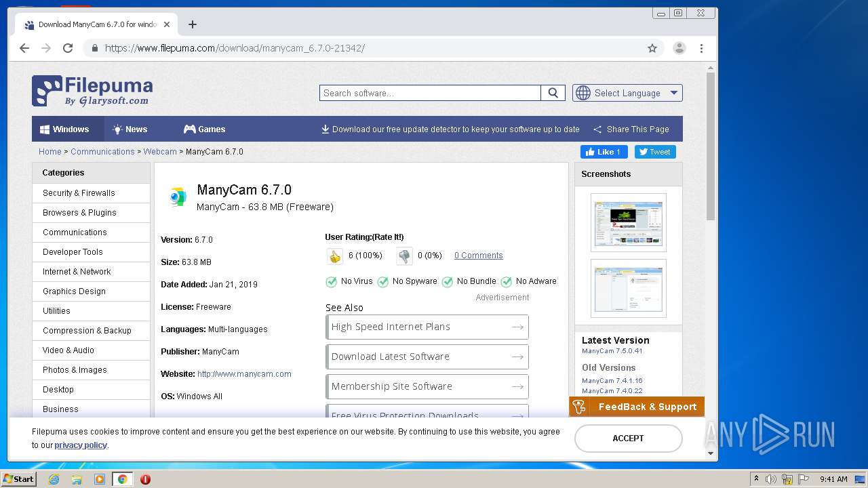Open the Chrome profile avatar
868x488 pixels.
pos(679,48)
